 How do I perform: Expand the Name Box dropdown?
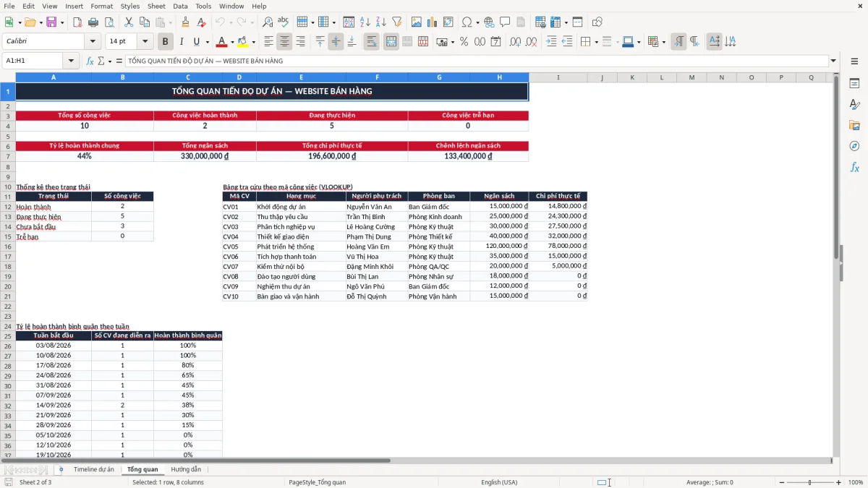[x=71, y=61]
